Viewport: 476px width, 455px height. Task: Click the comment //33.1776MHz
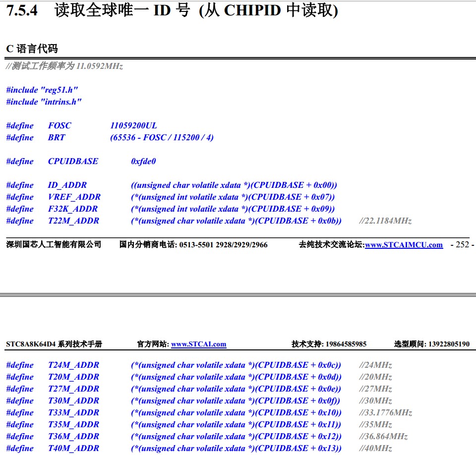tap(386, 412)
